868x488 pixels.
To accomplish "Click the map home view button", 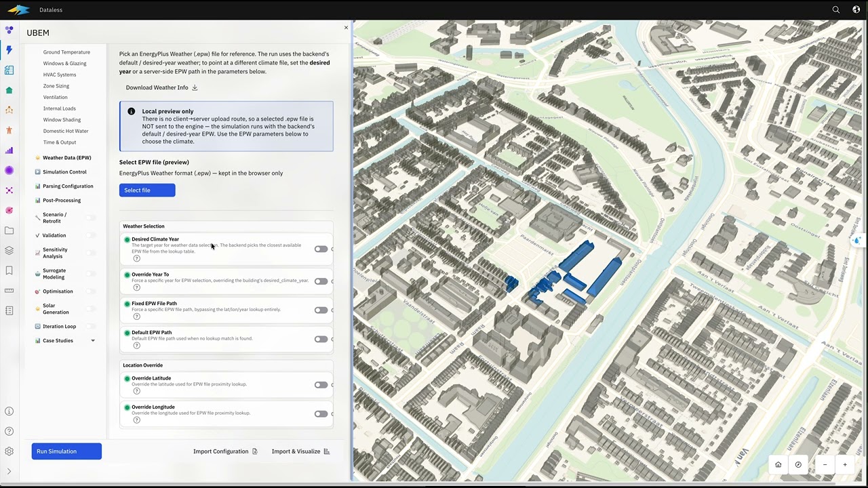I will point(778,464).
